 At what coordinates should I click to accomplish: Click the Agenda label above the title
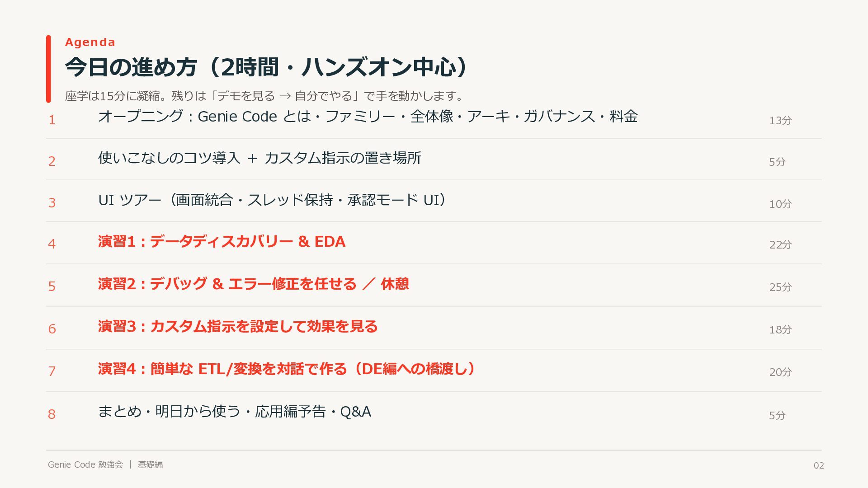pos(90,42)
